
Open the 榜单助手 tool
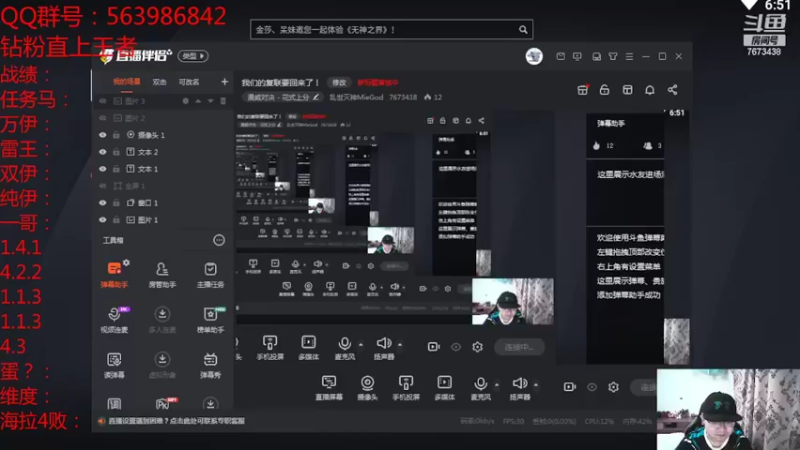point(210,320)
